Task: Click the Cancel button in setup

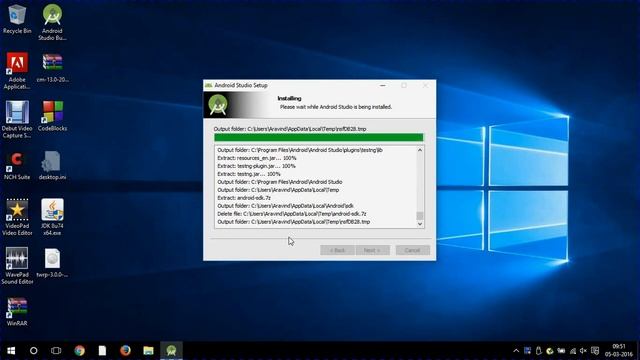Action: (412, 250)
